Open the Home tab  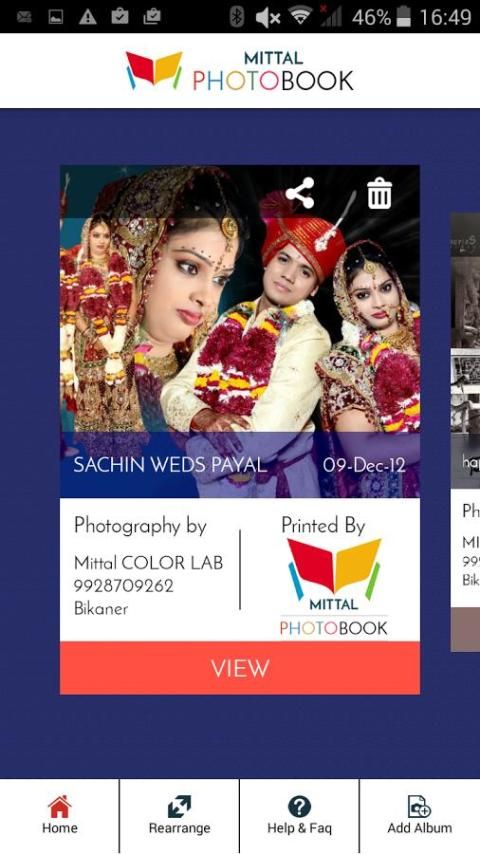[59, 815]
